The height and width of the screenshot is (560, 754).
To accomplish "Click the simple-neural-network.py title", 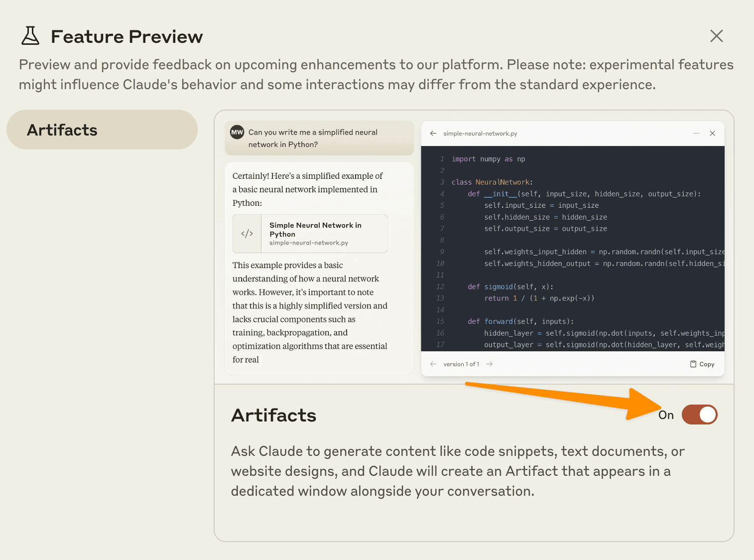I will [479, 134].
